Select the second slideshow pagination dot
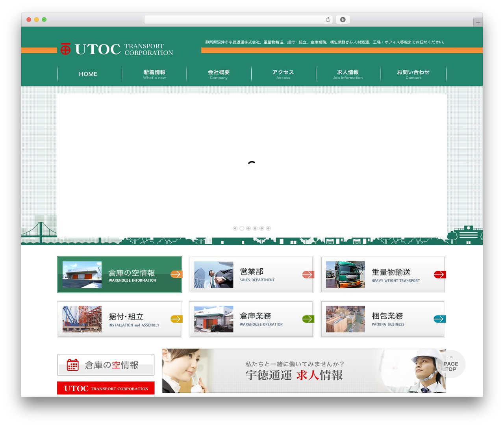504x427 pixels. click(x=242, y=228)
